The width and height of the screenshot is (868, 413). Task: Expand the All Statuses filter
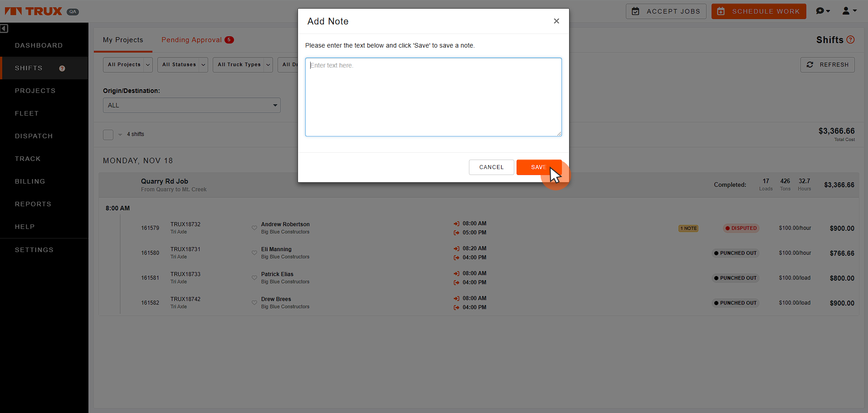[183, 65]
